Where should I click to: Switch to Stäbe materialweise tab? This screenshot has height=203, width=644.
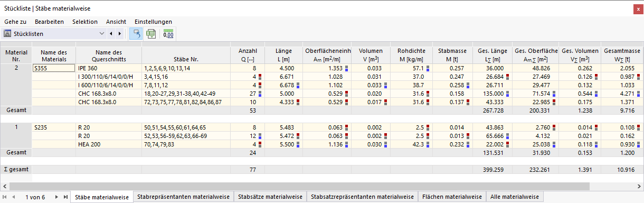pyautogui.click(x=102, y=197)
